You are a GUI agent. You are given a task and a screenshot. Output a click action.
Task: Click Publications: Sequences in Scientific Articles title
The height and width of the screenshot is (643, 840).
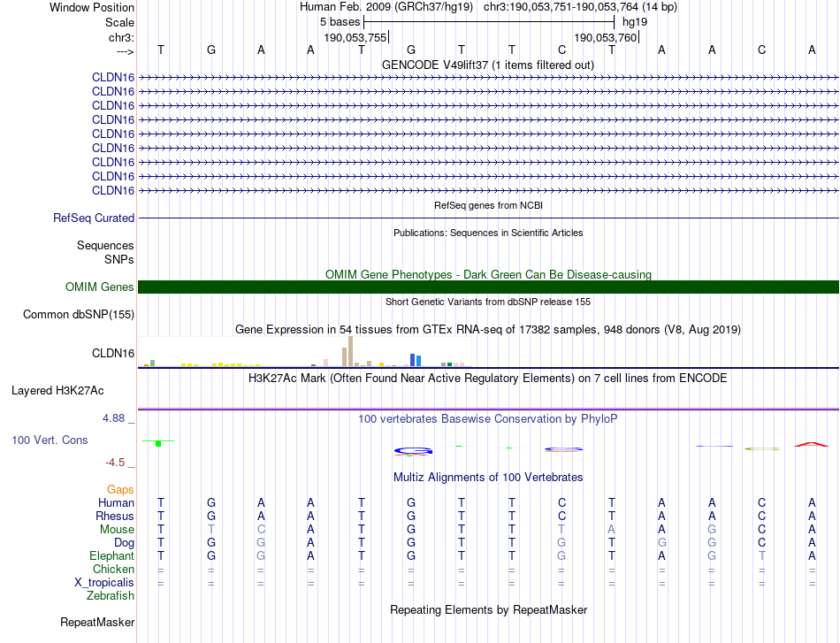[488, 233]
